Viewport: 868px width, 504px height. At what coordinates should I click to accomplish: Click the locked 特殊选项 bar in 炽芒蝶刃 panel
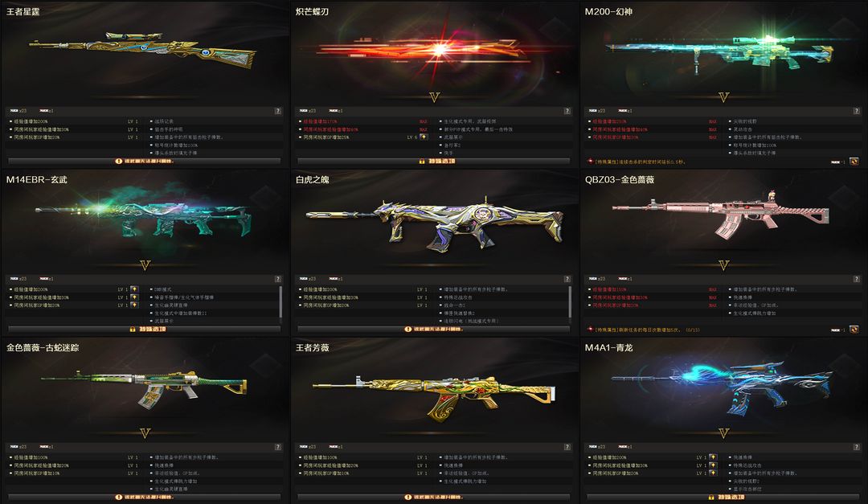point(434,162)
